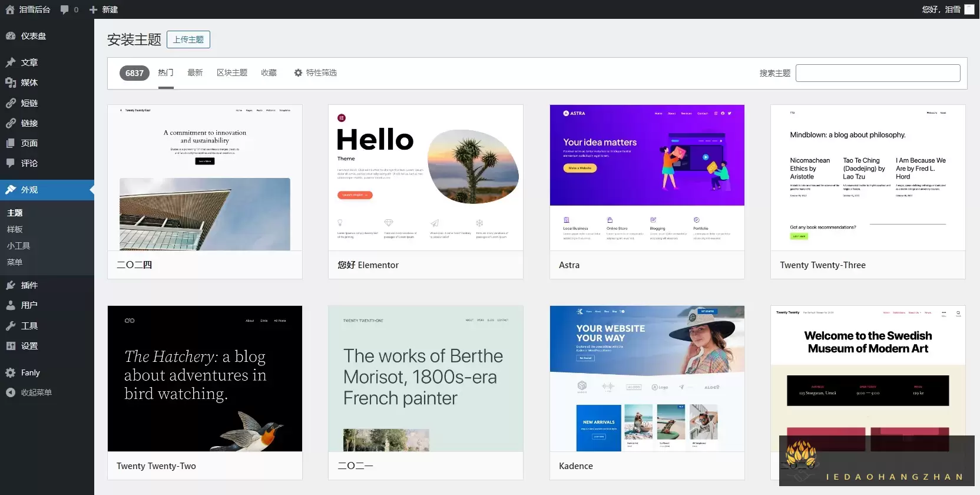Select the 您好 Elementor theme thumbnail
The image size is (980, 495).
(x=426, y=178)
